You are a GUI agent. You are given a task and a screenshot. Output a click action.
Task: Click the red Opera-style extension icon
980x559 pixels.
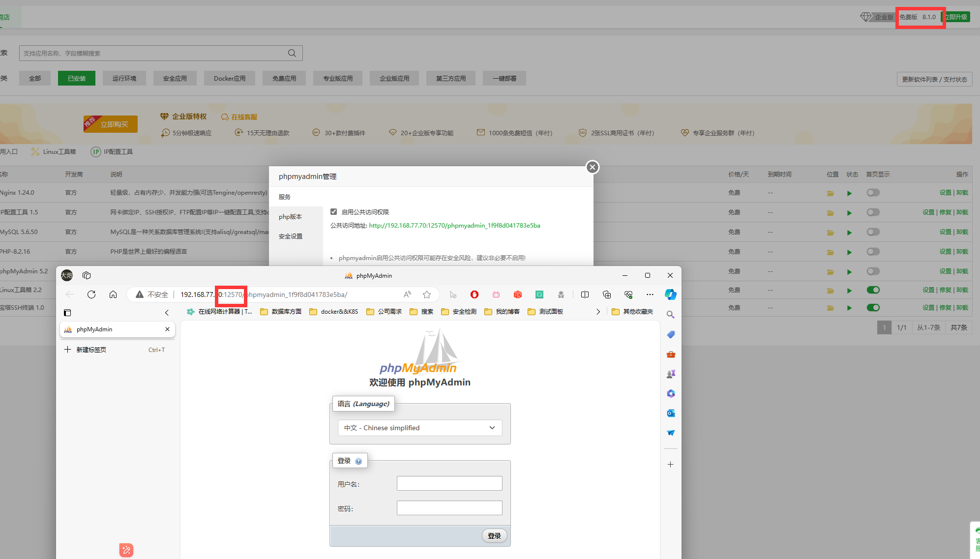(475, 294)
